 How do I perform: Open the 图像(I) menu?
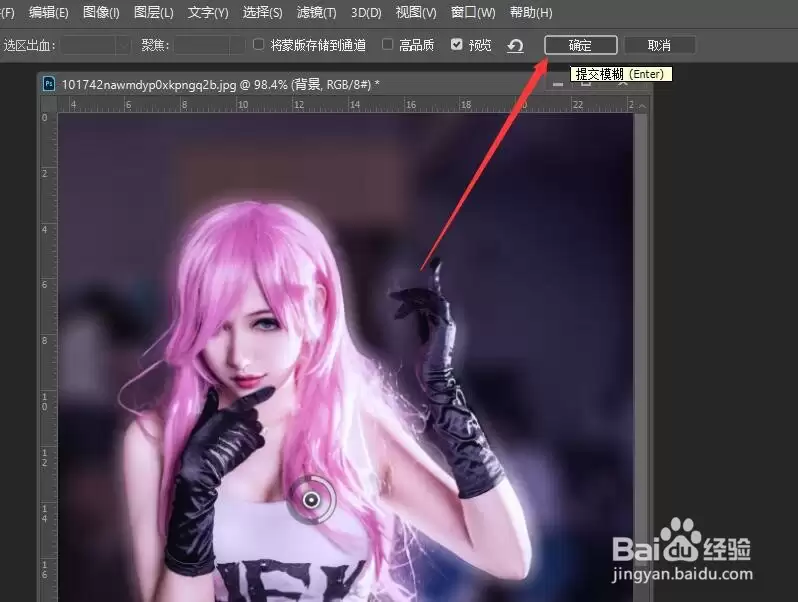tap(101, 12)
